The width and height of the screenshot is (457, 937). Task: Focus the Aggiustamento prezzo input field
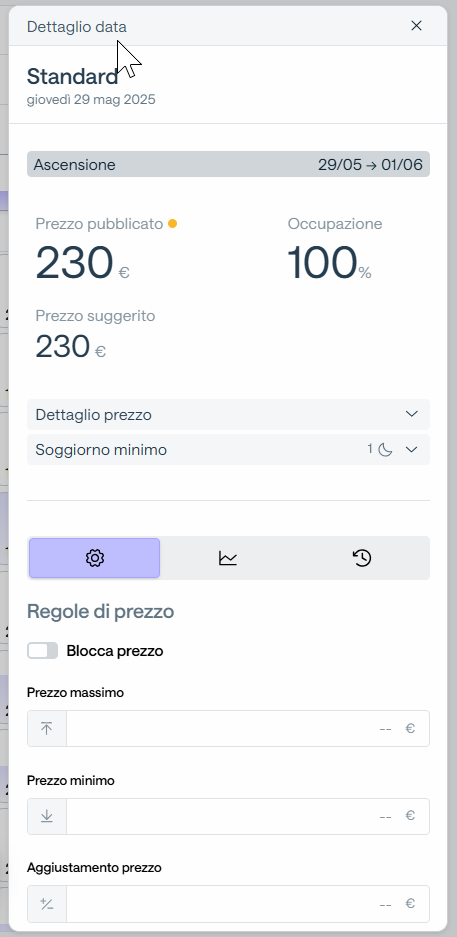(x=248, y=904)
